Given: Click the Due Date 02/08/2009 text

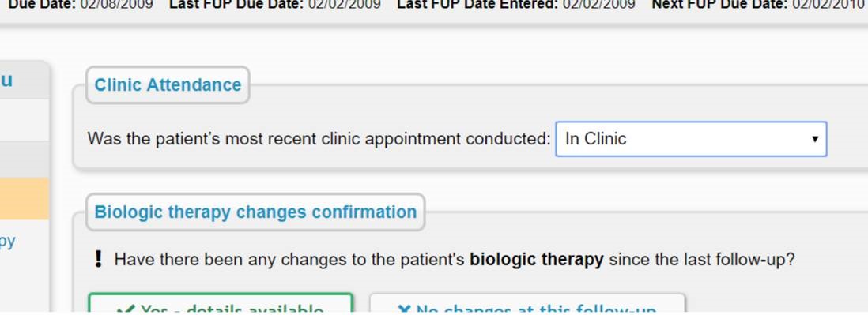Looking at the screenshot, I should (x=81, y=5).
